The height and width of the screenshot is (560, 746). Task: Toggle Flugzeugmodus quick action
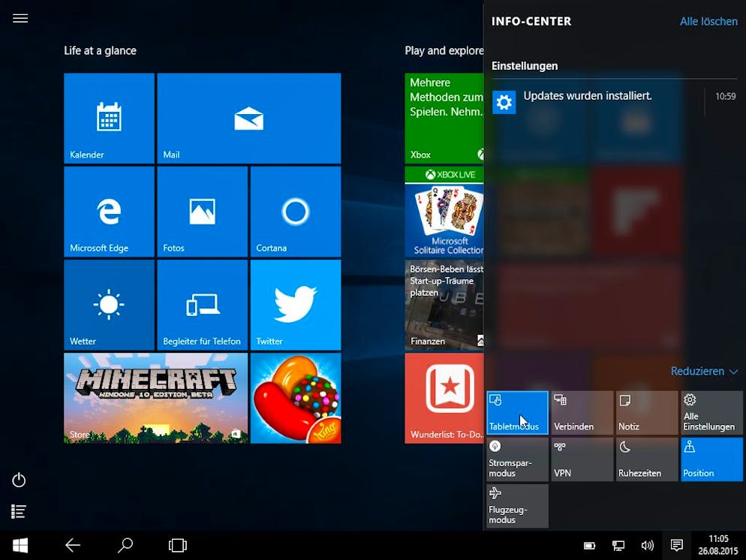pyautogui.click(x=517, y=506)
